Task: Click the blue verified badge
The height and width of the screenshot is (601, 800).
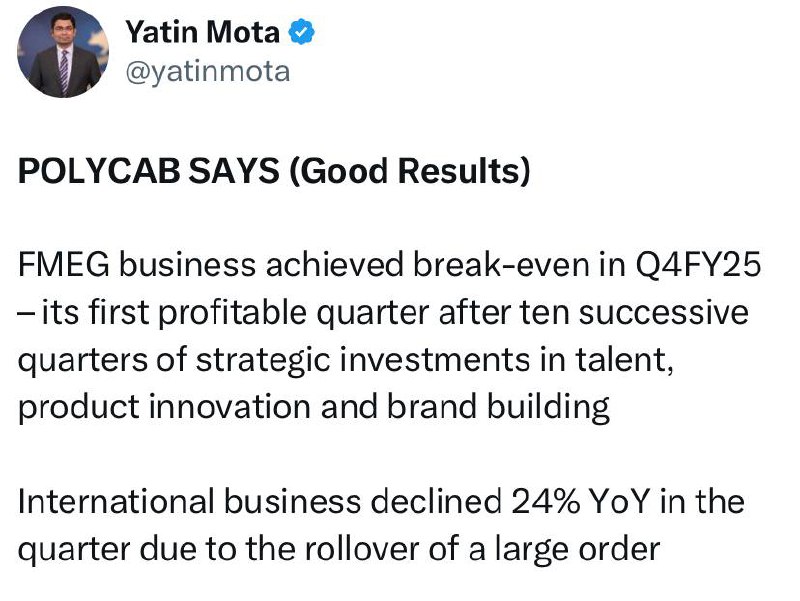Action: point(302,32)
